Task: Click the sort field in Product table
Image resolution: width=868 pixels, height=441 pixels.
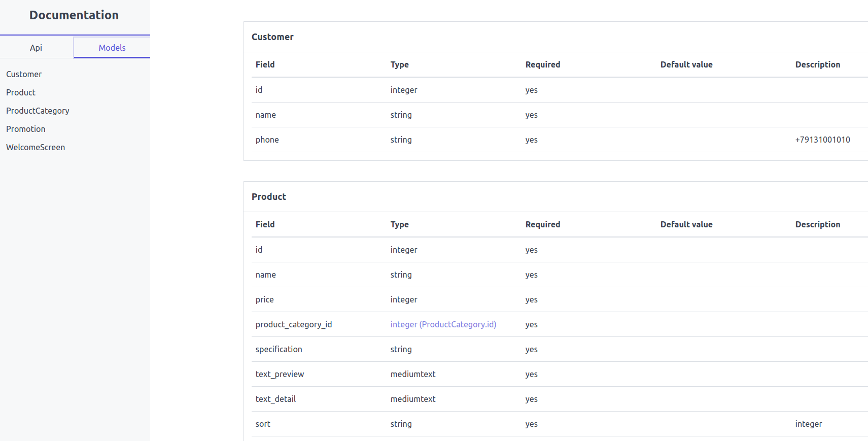Action: tap(263, 424)
